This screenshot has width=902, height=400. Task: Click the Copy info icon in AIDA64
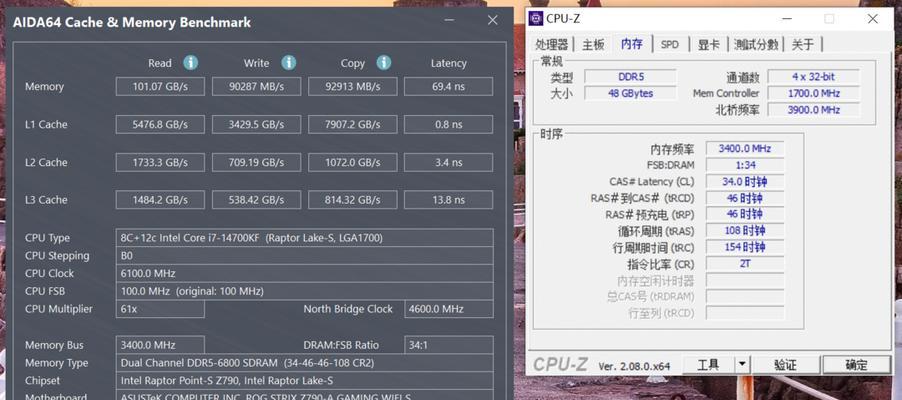[384, 63]
